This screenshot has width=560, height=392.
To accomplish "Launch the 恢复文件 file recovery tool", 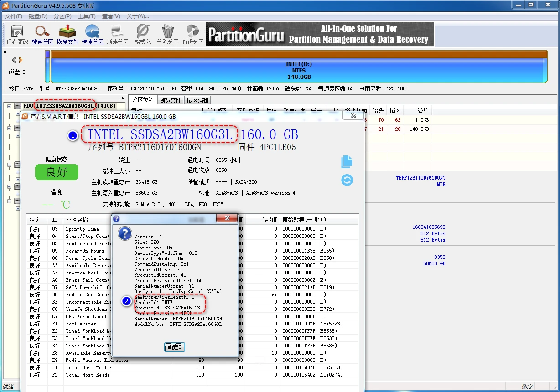I will pyautogui.click(x=67, y=34).
